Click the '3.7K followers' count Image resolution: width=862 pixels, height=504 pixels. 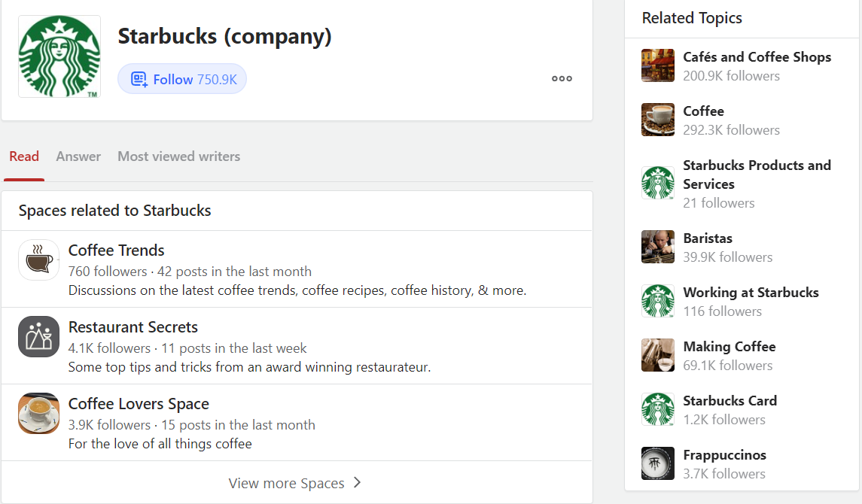pyautogui.click(x=724, y=474)
